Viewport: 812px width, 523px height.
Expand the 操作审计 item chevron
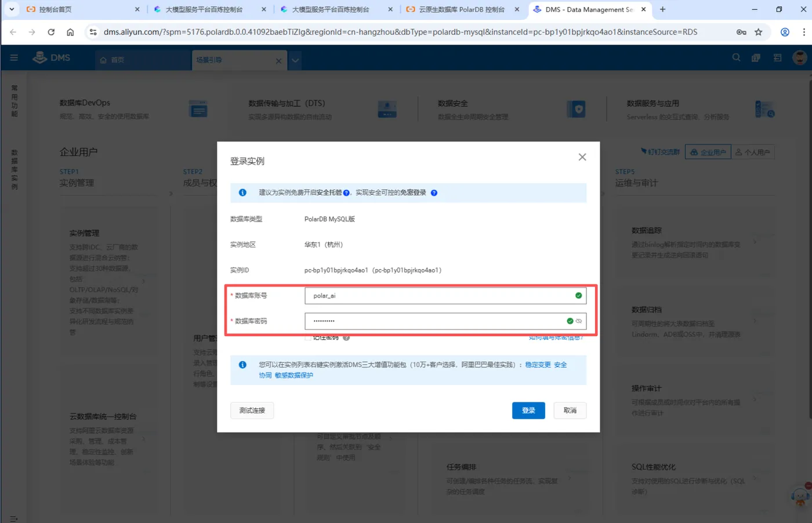pos(755,399)
